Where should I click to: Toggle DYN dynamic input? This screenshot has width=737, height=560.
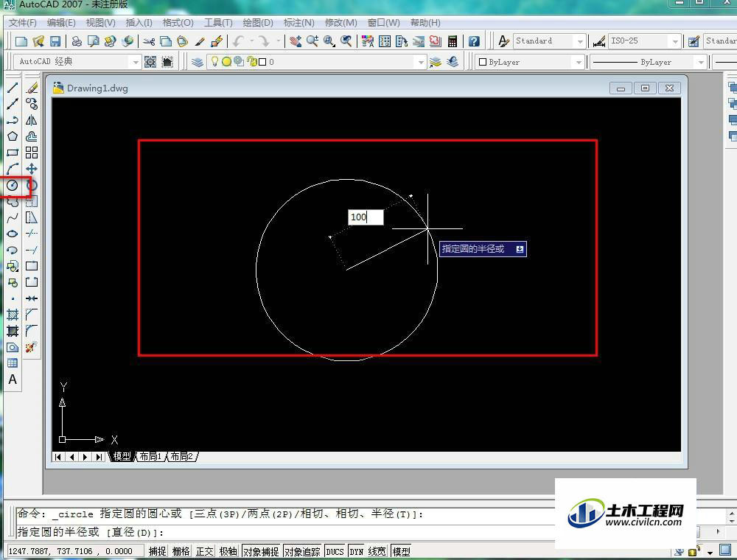point(356,551)
